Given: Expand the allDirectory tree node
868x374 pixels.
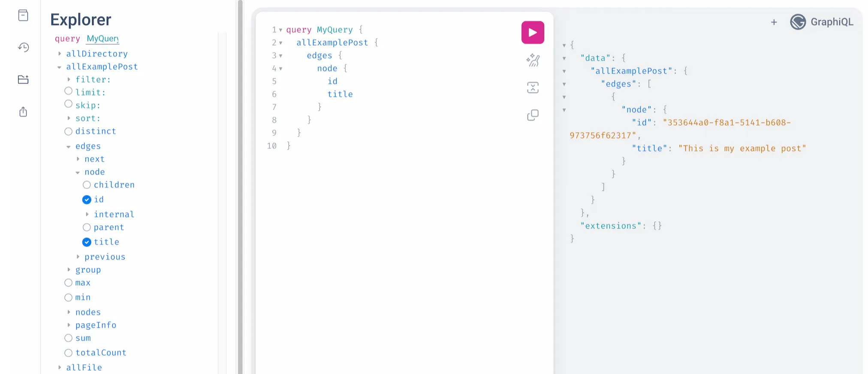Looking at the screenshot, I should 60,54.
